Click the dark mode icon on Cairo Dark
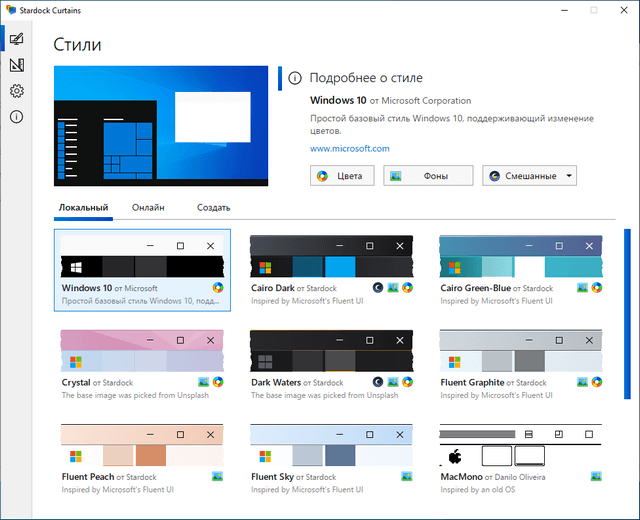Viewport: 640px width, 520px height. pyautogui.click(x=378, y=287)
